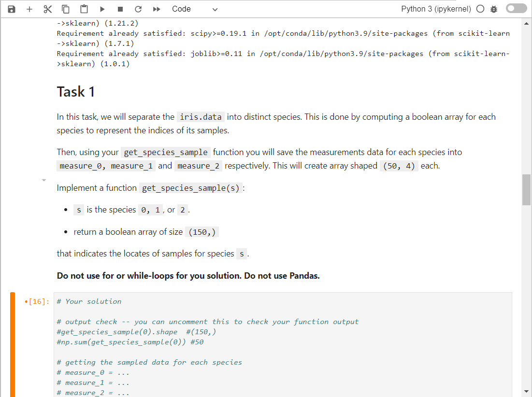The width and height of the screenshot is (532, 397).
Task: Open the cell type dropdown showing Code
Action: pos(195,9)
